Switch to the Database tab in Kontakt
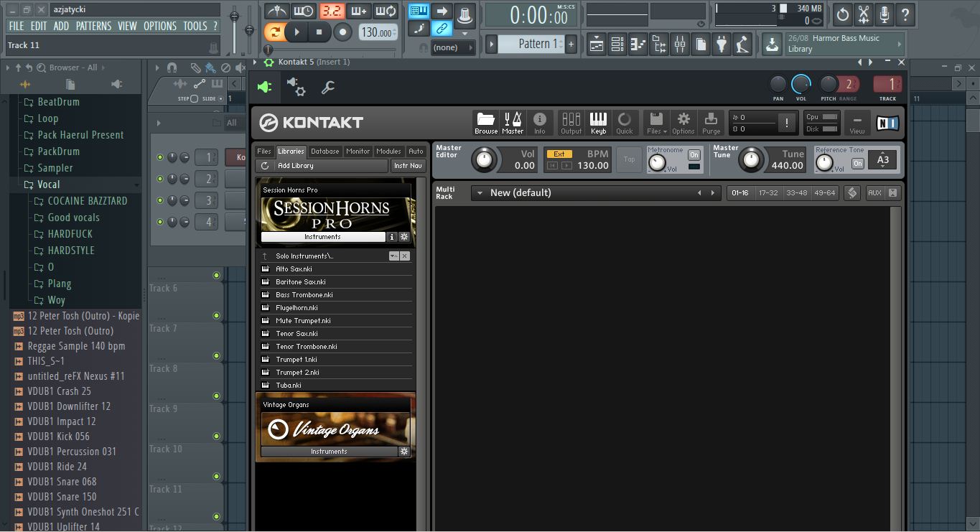Viewport: 980px width, 532px height. point(325,151)
